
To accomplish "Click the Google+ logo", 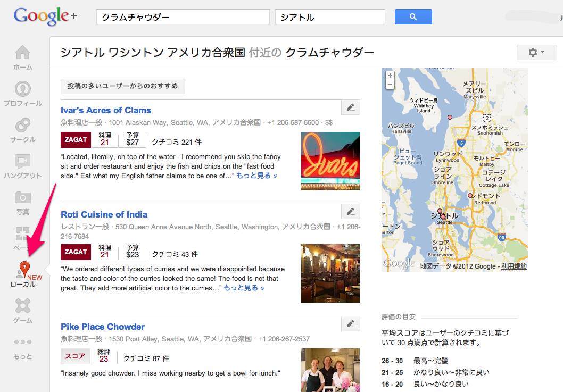I will (45, 16).
